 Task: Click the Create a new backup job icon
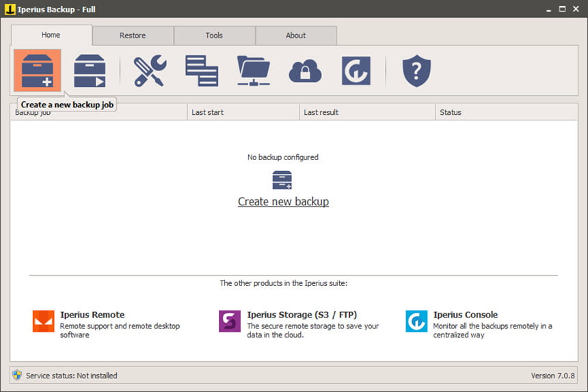point(37,70)
